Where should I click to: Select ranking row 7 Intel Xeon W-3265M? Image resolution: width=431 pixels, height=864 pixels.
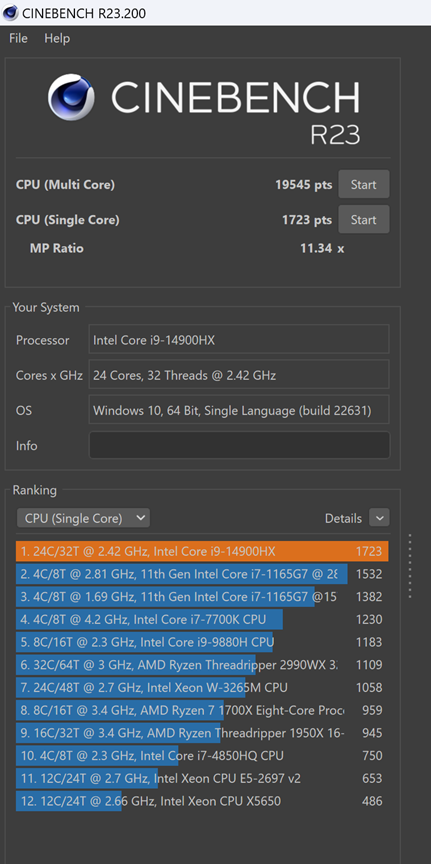tap(202, 688)
